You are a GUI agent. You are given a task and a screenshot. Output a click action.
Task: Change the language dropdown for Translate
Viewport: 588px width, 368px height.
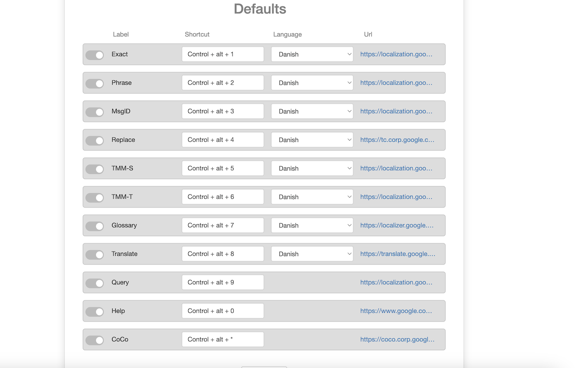pos(312,253)
